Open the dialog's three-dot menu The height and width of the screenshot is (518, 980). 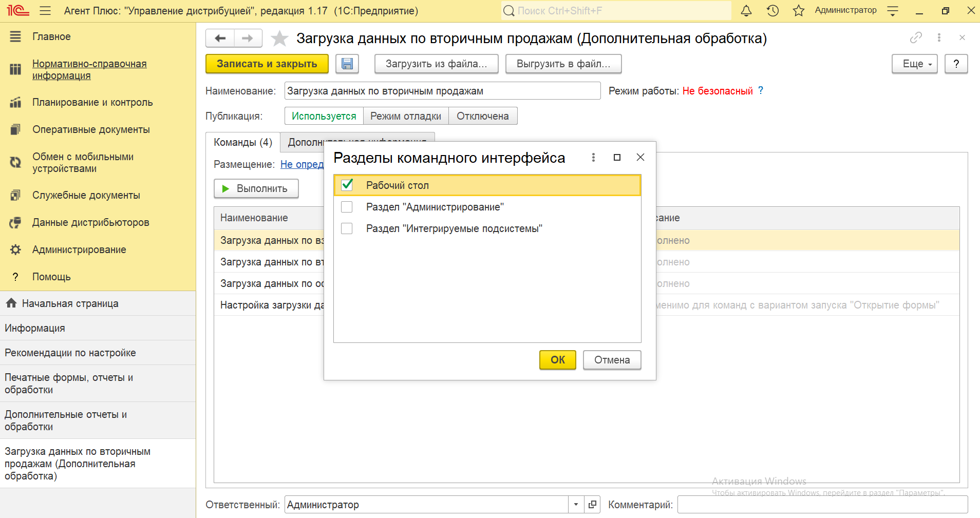pyautogui.click(x=593, y=157)
